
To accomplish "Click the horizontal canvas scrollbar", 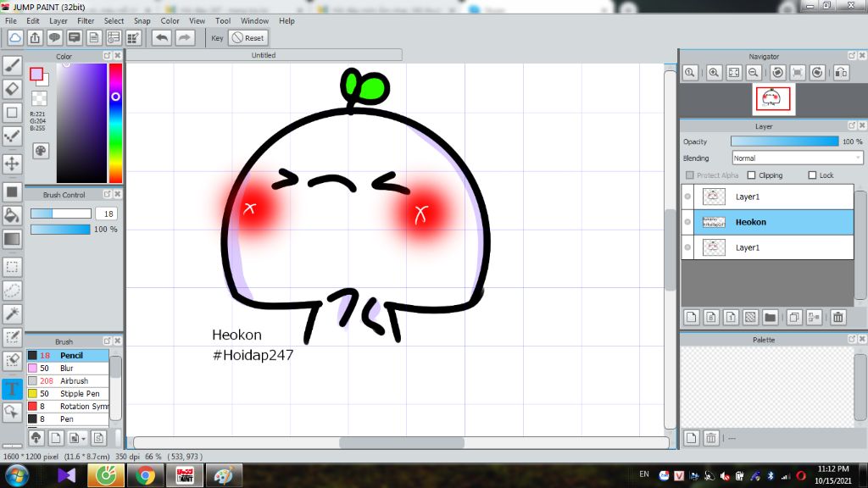I will tap(401, 442).
